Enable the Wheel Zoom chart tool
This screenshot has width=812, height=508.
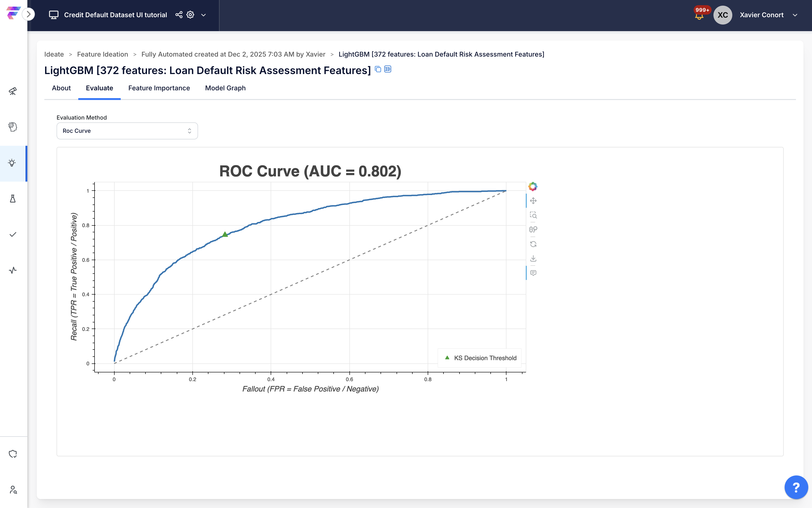click(533, 229)
